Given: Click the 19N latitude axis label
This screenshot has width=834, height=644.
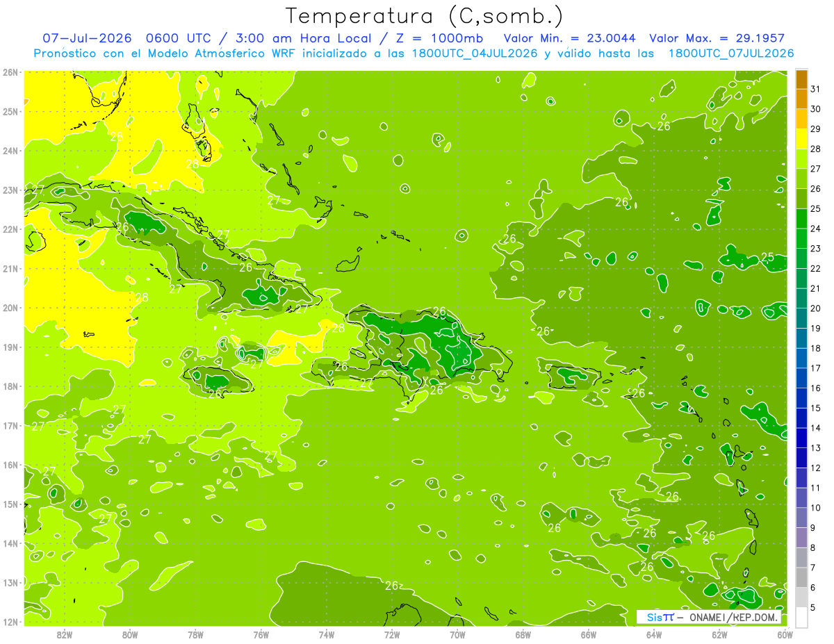Looking at the screenshot, I should tap(10, 347).
